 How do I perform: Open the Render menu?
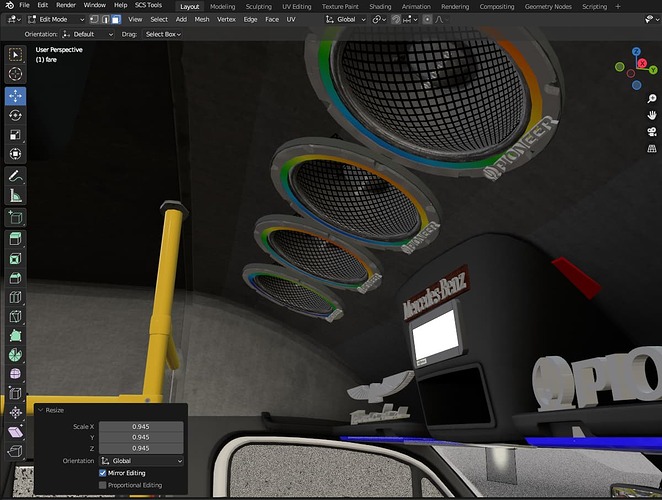pos(65,5)
